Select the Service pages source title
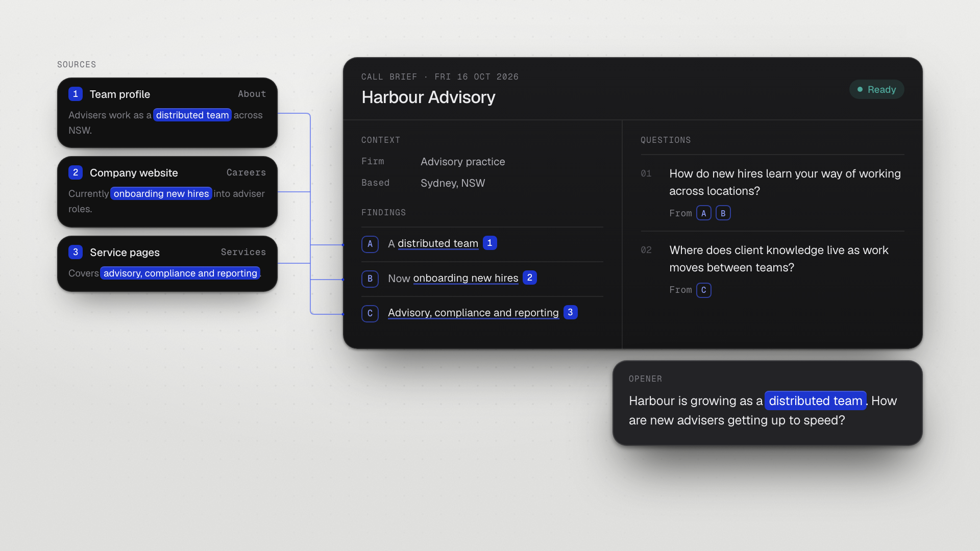Image resolution: width=980 pixels, height=551 pixels. (x=125, y=253)
